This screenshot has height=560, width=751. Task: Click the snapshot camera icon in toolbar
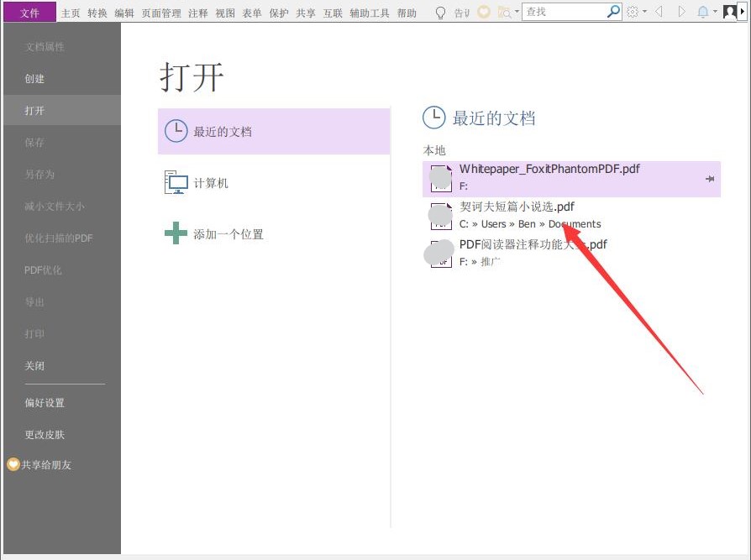pyautogui.click(x=503, y=11)
